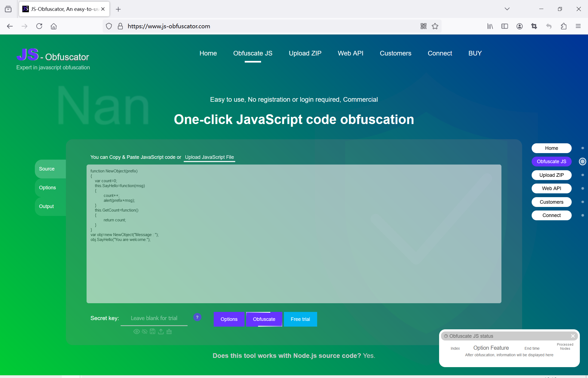Open Connect in the top navigation
Screen dimensions: 588x378
coord(440,53)
